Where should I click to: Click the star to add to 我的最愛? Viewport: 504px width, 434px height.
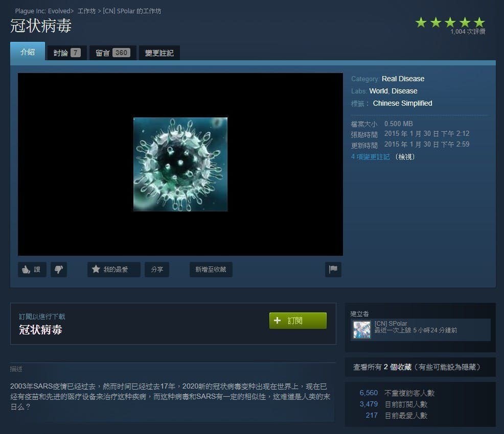click(113, 270)
